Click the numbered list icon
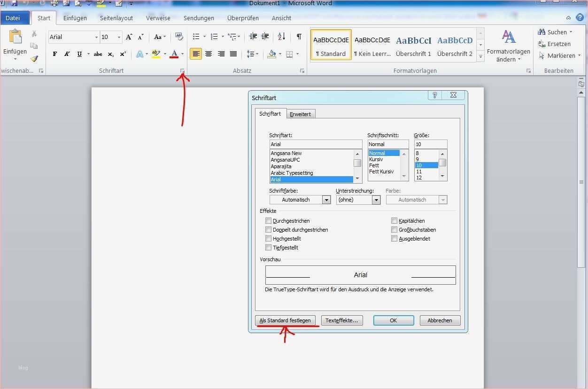Viewport: 588px width, 389px height. pos(214,37)
